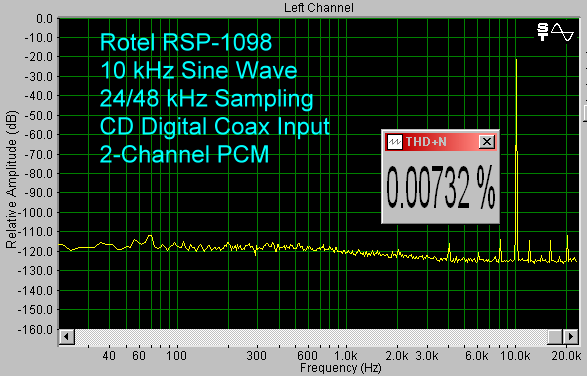Click the 1.0k frequency axis label
587x376 pixels.
pos(346,355)
